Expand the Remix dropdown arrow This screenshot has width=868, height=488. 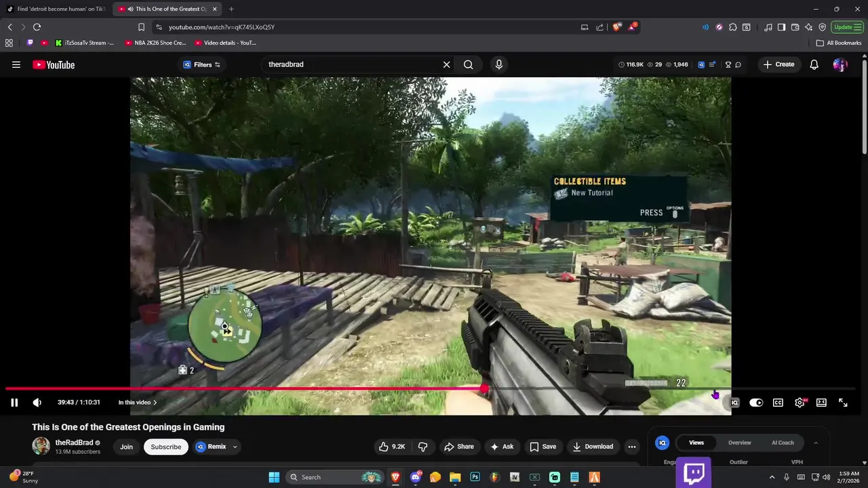[x=235, y=447]
